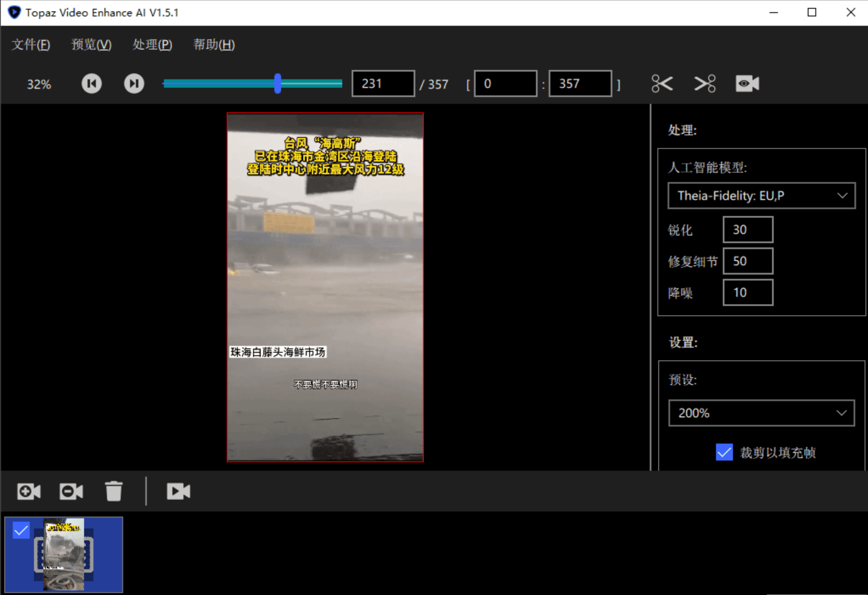This screenshot has width=868, height=595.
Task: Delete video with the trash can icon
Action: [114, 491]
